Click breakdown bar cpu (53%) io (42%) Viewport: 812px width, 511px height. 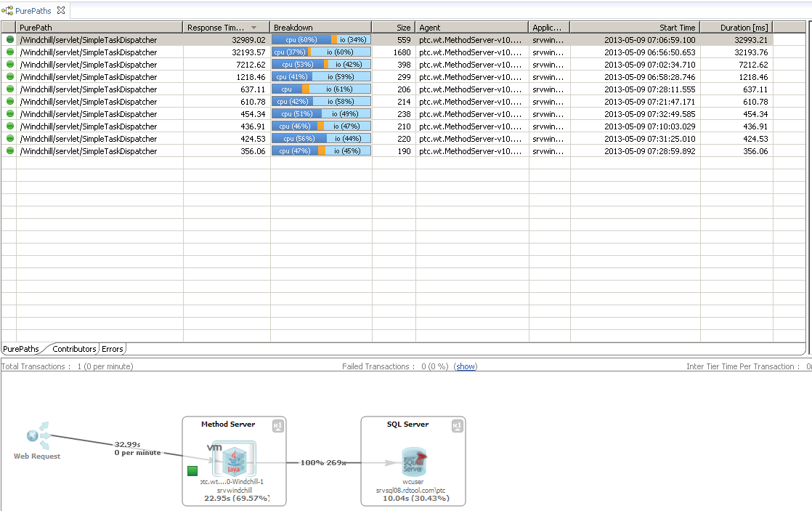(x=321, y=64)
